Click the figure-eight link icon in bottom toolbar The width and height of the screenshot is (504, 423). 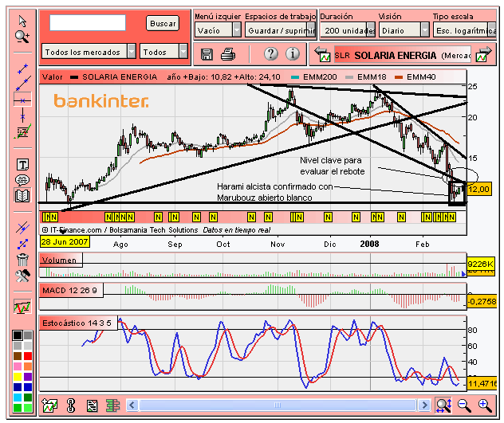pyautogui.click(x=71, y=405)
